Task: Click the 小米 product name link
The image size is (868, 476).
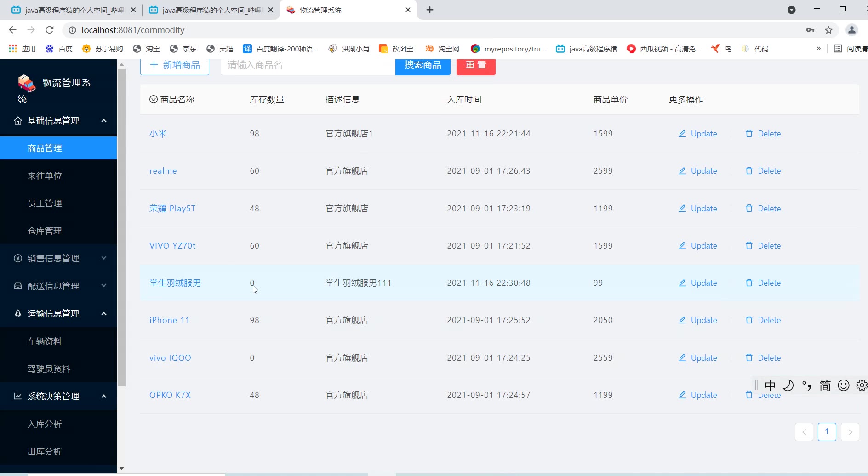Action: (158, 134)
